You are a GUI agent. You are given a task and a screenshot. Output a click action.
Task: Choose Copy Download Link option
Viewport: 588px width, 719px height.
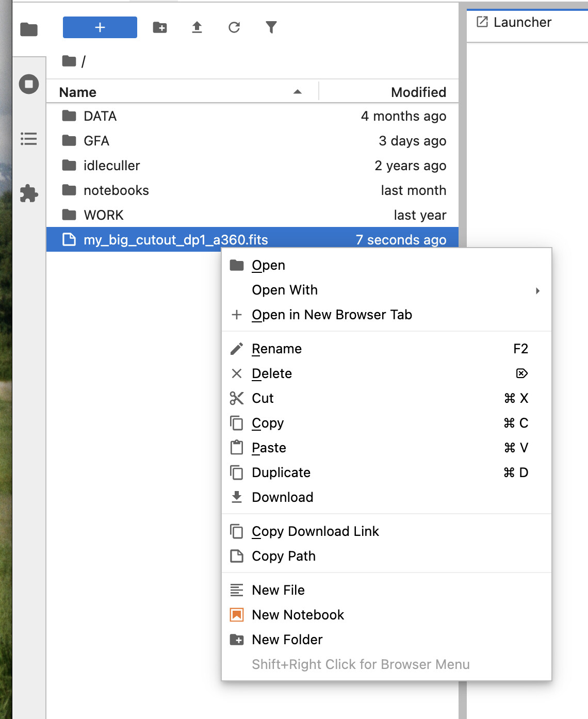[315, 531]
